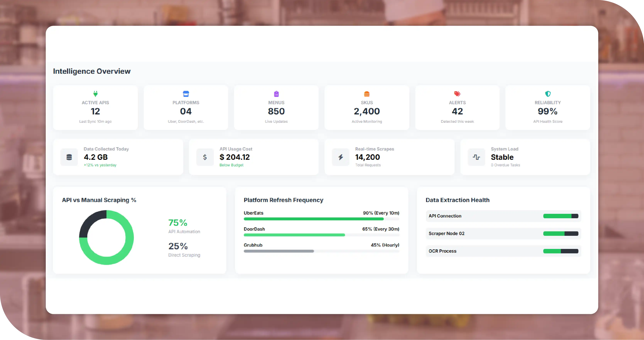Screen dimensions: 644x340
Task: Click the orange burger SKUs icon
Action: [367, 94]
